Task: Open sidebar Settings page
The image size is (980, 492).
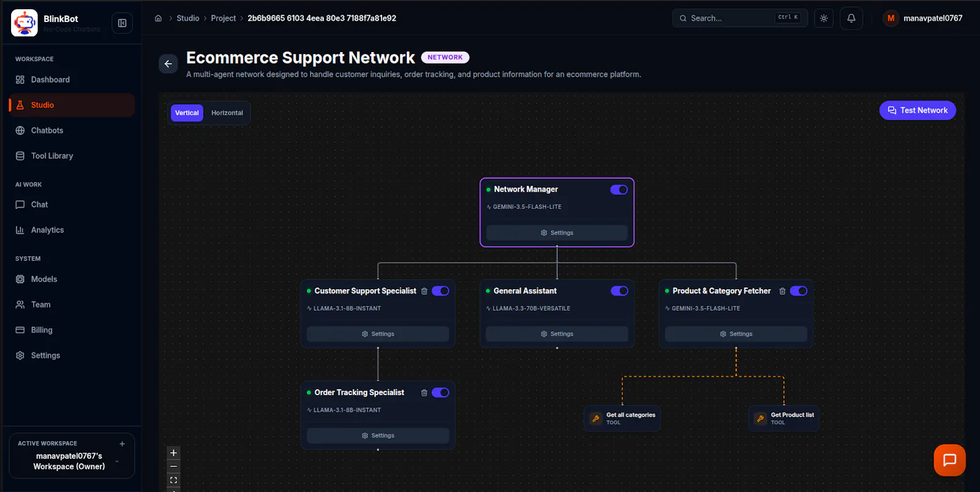Action: point(72,355)
